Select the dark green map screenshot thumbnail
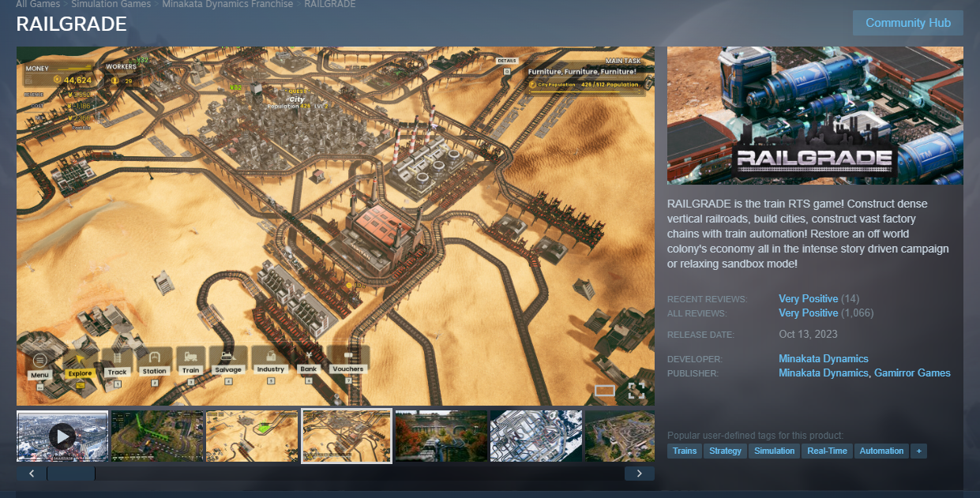Screen dimensions: 980x498 pos(157,436)
